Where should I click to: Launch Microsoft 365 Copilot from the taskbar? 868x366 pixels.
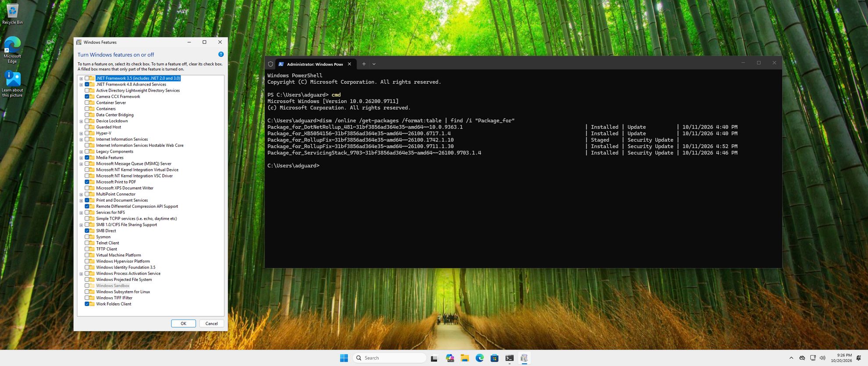click(450, 358)
